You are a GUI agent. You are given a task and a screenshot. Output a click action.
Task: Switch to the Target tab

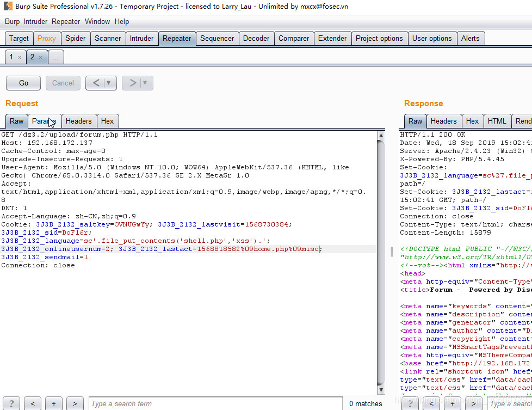click(x=19, y=38)
